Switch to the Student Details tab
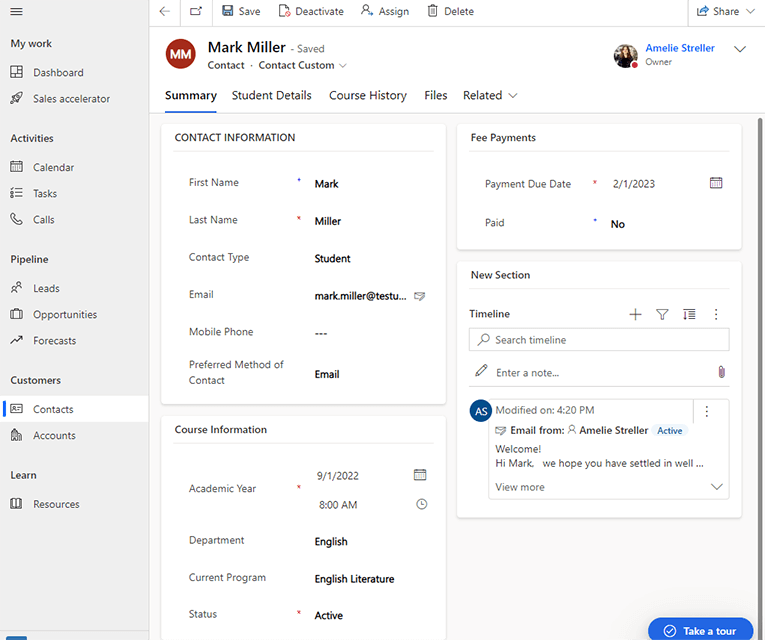The height and width of the screenshot is (640, 765). point(272,95)
